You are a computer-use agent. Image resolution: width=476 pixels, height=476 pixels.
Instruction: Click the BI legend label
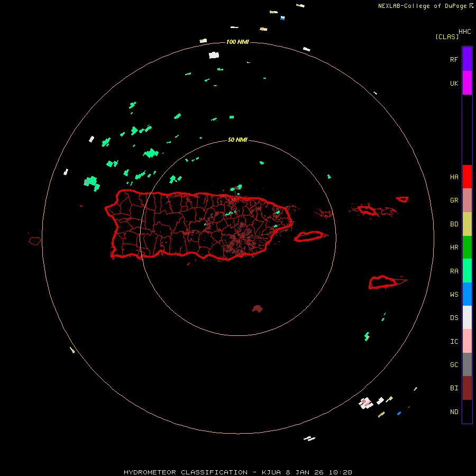[x=454, y=388]
